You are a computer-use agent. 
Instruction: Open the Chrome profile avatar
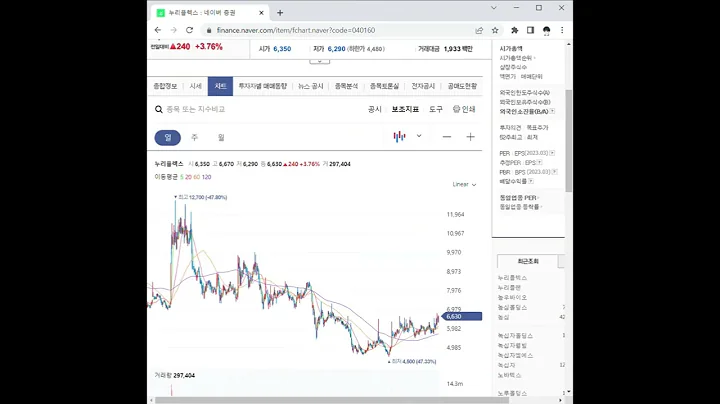tap(546, 30)
